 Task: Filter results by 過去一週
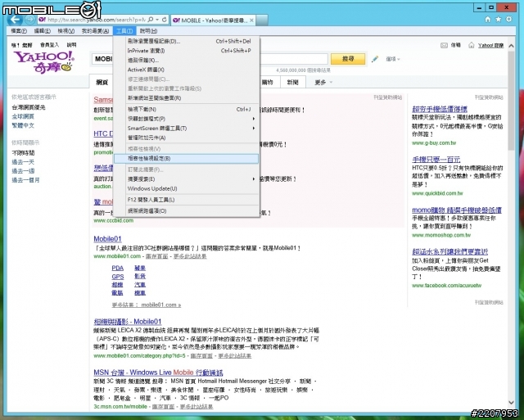click(x=23, y=171)
